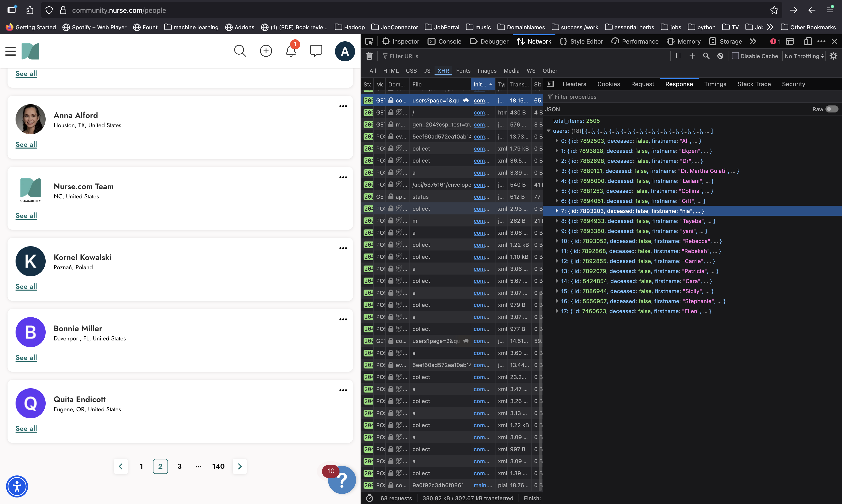The height and width of the screenshot is (504, 842).
Task: Open the user avatar labeled A
Action: [345, 51]
